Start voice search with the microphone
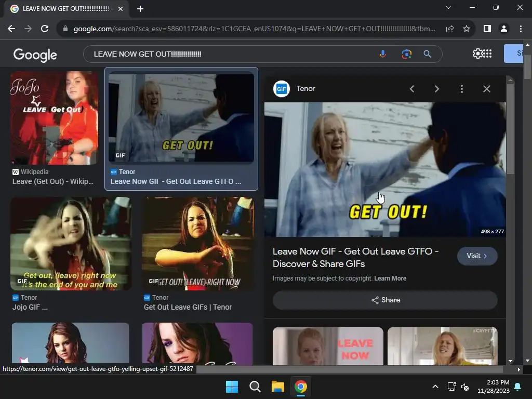This screenshot has width=532, height=399. click(383, 54)
